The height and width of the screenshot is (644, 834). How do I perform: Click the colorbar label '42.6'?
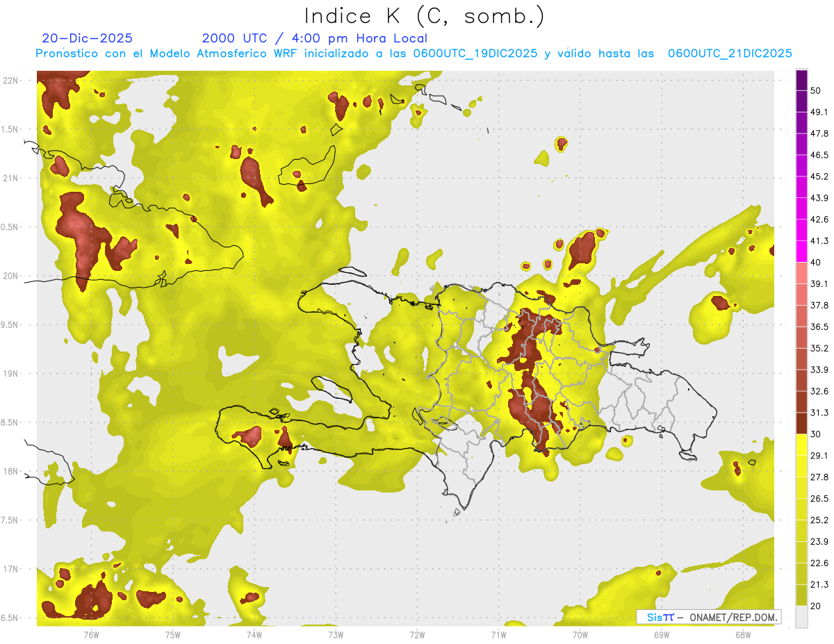click(x=819, y=220)
